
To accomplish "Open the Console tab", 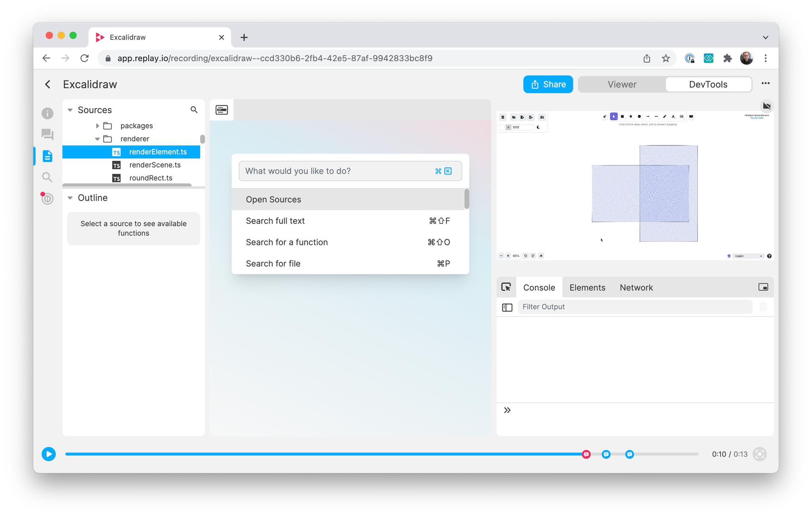I will [x=539, y=287].
